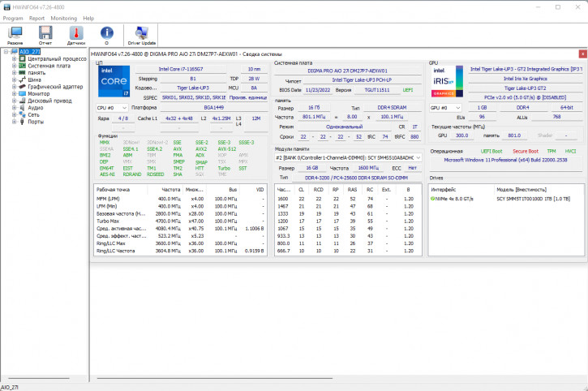Open the Monitoring menu
This screenshot has width=588, height=391.
[64, 19]
